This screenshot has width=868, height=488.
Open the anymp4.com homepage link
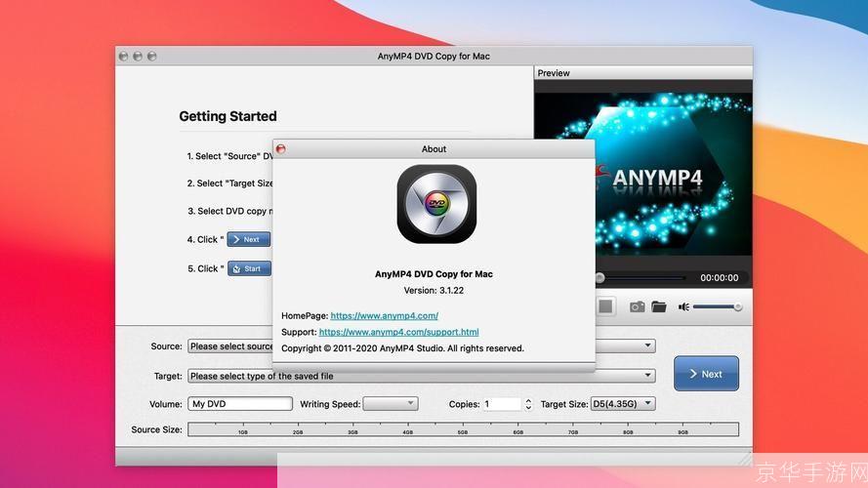[384, 316]
